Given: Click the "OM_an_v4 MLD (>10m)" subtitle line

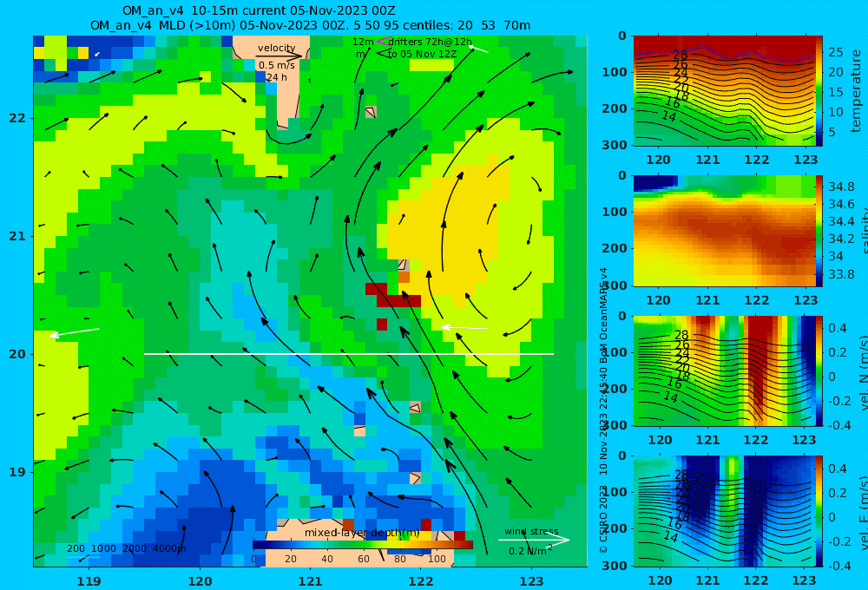Looking at the screenshot, I should pos(310,25).
